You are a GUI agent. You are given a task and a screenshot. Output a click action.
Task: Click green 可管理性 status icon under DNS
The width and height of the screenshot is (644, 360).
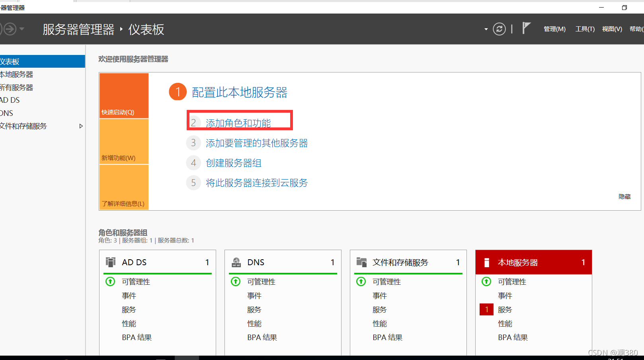236,282
